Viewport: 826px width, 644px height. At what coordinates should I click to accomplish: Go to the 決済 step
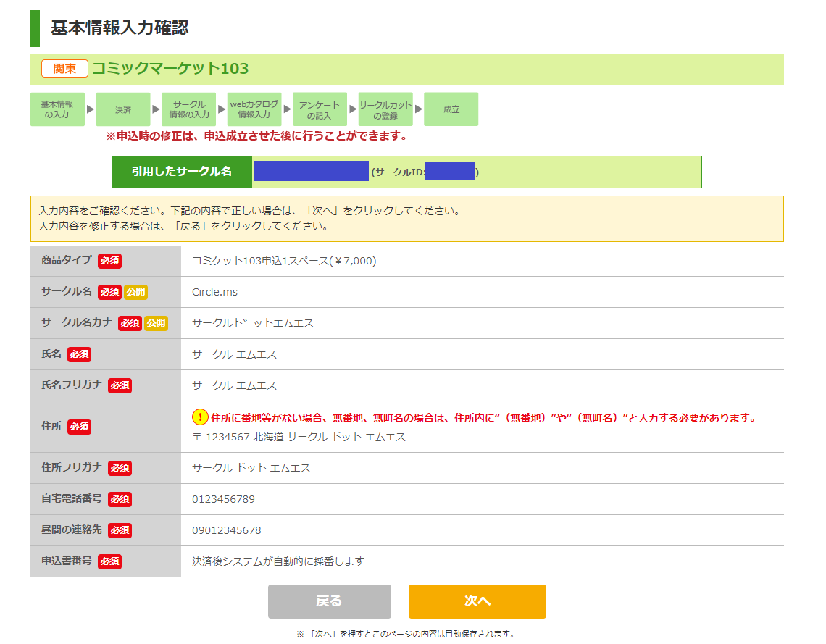tap(123, 109)
